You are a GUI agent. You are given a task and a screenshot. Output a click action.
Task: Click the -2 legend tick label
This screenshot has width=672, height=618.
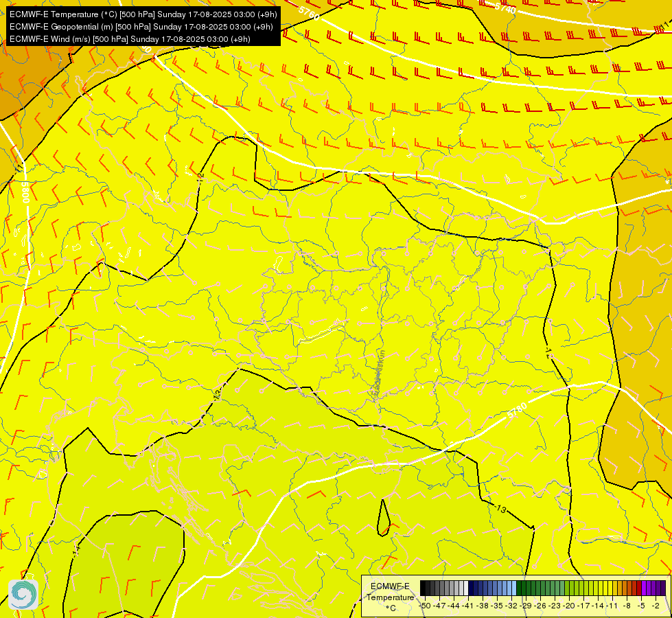(656, 606)
